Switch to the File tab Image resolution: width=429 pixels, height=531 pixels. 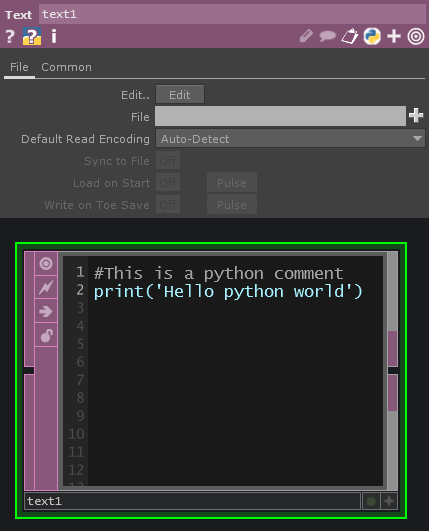19,67
